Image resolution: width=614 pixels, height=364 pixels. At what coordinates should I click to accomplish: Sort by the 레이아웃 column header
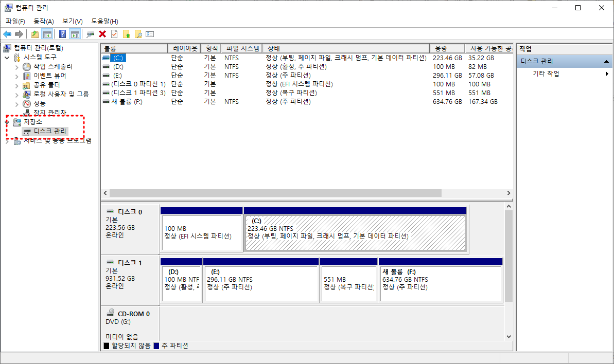coord(184,48)
